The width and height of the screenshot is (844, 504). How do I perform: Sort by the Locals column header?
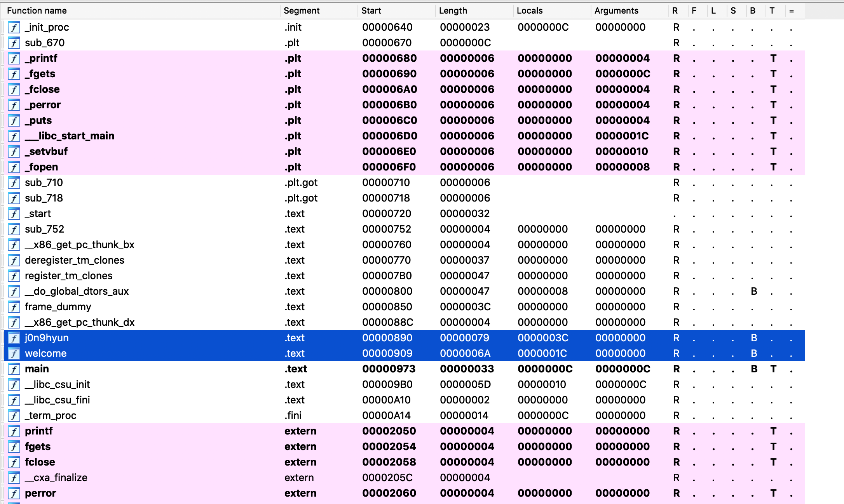point(529,11)
